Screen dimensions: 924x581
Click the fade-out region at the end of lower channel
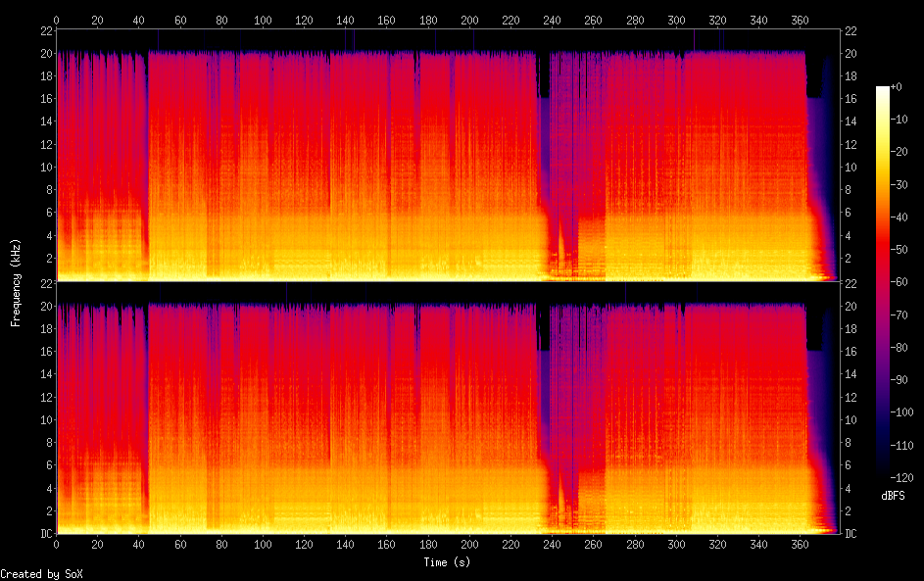tap(821, 441)
